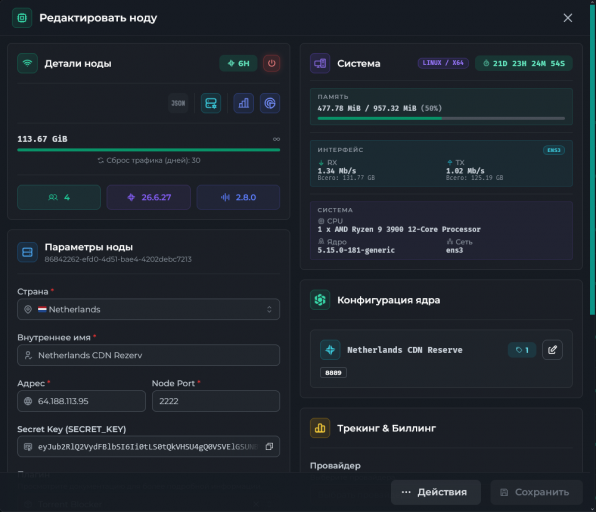Open the Действия actions menu
The width and height of the screenshot is (596, 512).
[436, 492]
